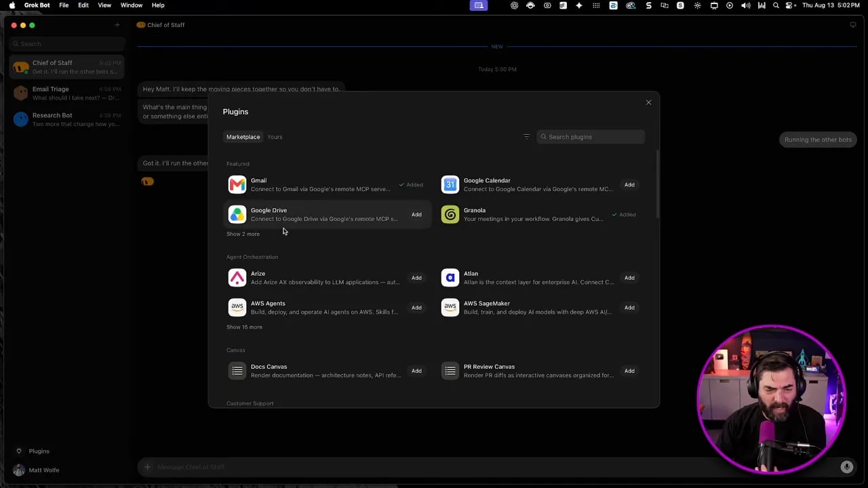This screenshot has height=488, width=868.
Task: Add the Docs Canvas plugin
Action: pos(416,371)
